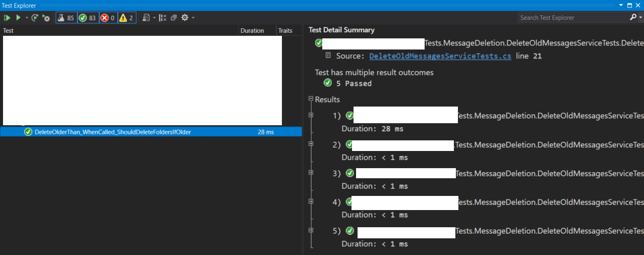This screenshot has width=644, height=255.
Task: Repeat the last test run
Action: [35, 18]
